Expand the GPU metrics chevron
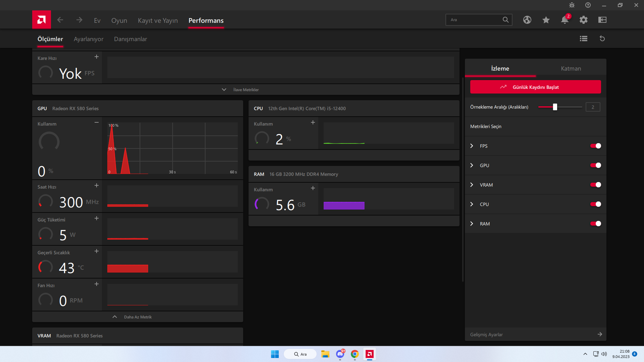This screenshot has height=362, width=644. 472,166
